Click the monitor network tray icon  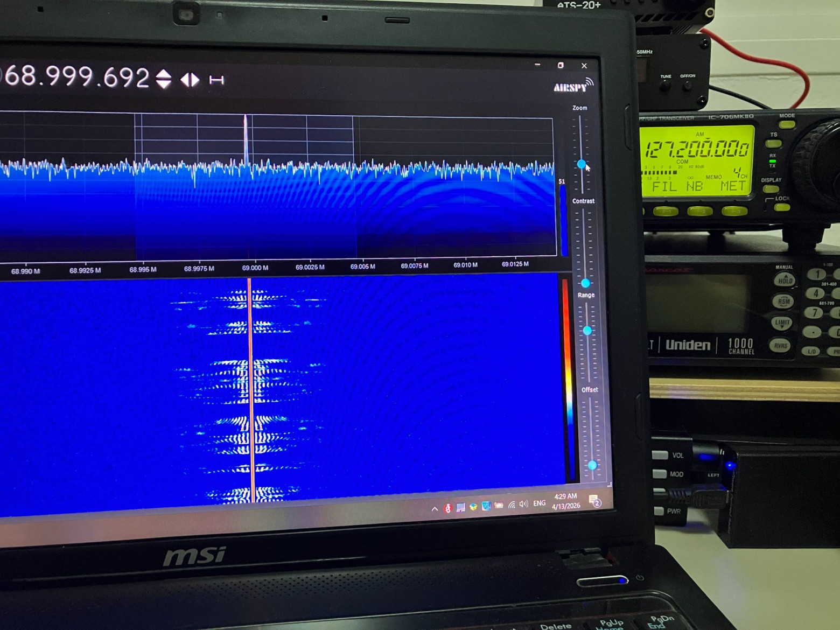(460, 507)
